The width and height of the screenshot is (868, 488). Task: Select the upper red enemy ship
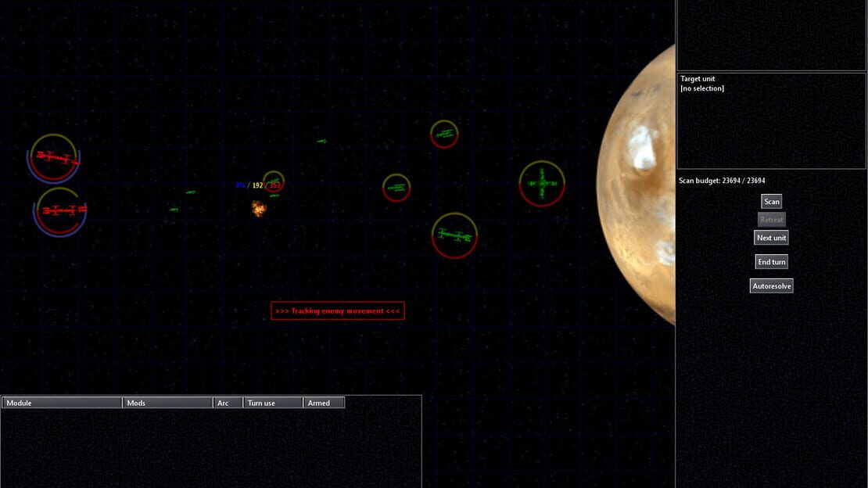pyautogui.click(x=54, y=159)
